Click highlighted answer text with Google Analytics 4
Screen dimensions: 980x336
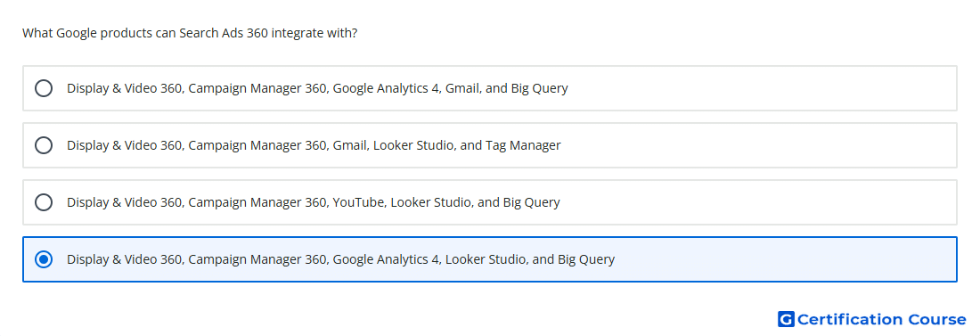pos(340,259)
